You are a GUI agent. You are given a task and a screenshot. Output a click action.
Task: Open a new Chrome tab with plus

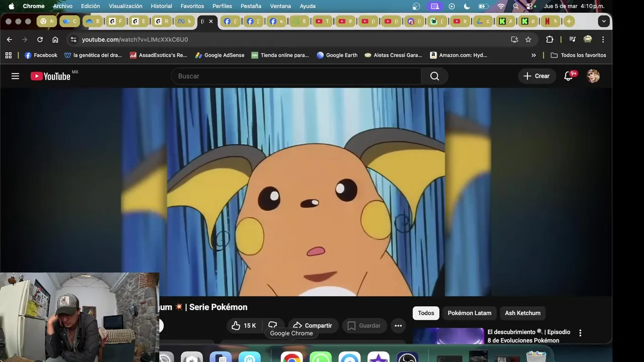click(569, 21)
